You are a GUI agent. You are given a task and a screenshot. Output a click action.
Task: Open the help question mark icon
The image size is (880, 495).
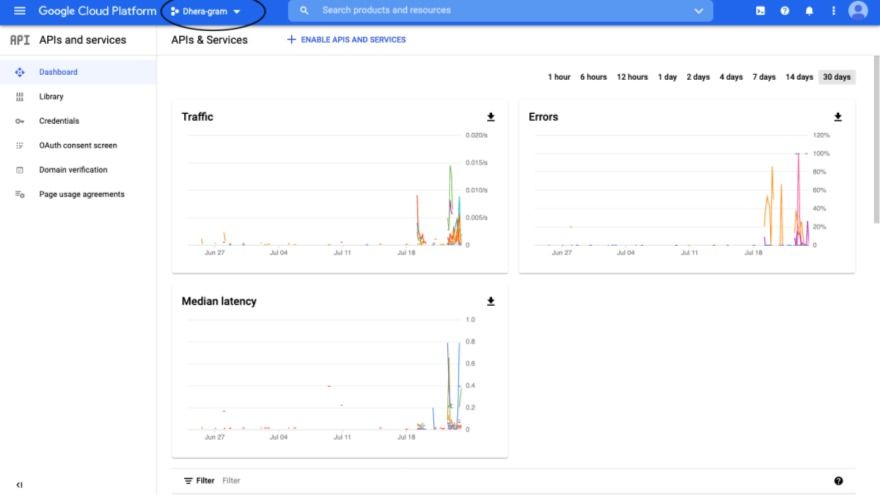[785, 11]
